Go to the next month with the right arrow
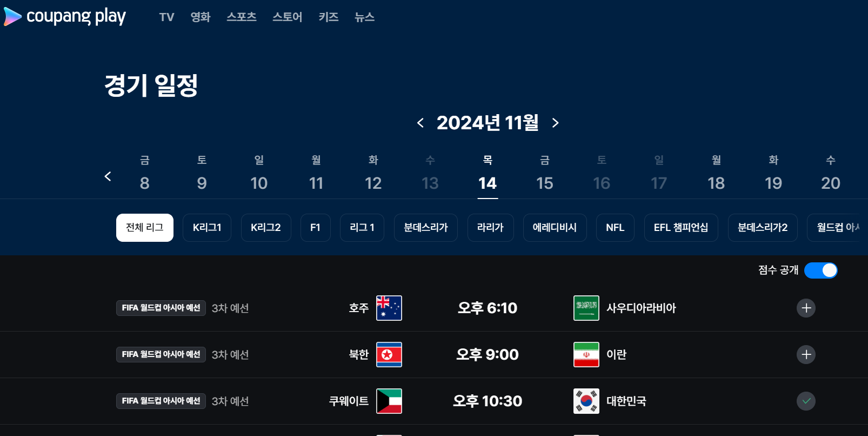Viewport: 868px width, 436px height. coord(555,123)
